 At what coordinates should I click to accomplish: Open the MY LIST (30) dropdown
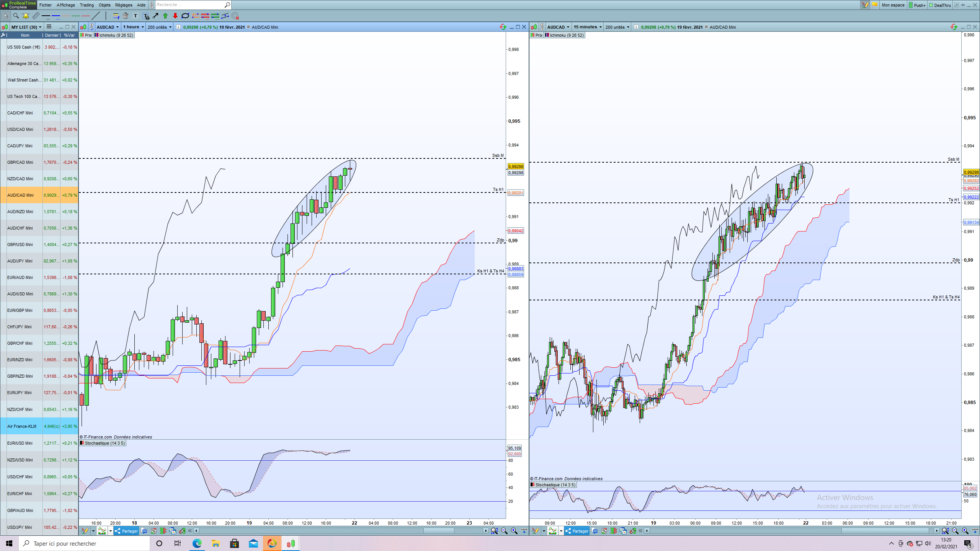[26, 27]
